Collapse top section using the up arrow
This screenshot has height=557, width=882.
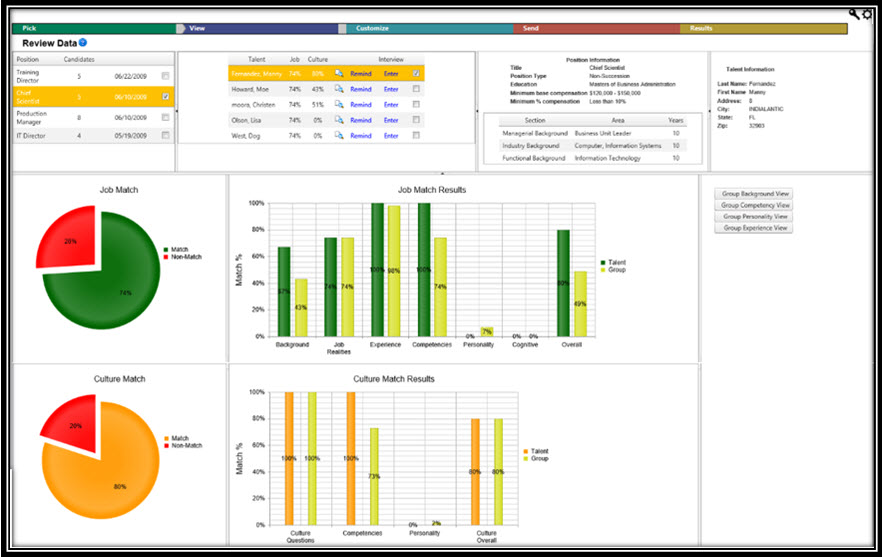[443, 174]
